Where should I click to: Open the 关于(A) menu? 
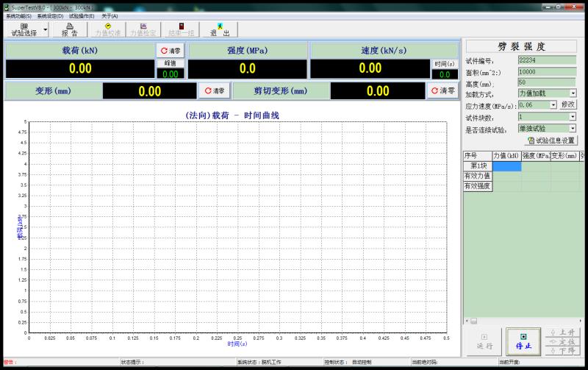click(110, 15)
